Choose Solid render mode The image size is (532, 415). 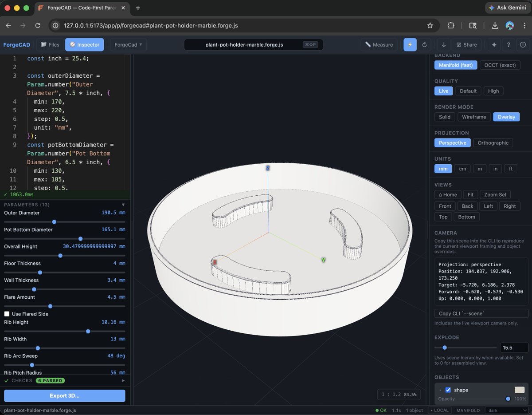[445, 117]
